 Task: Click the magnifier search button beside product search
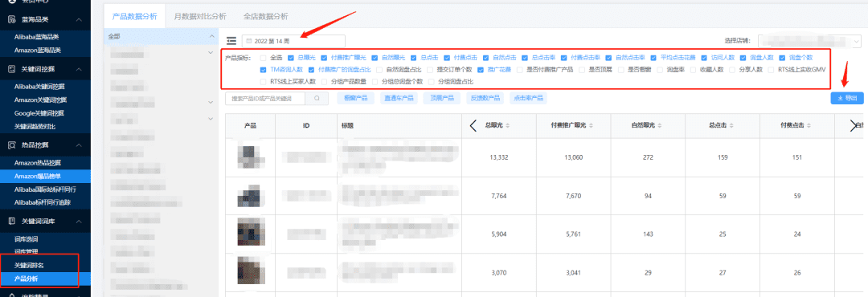(317, 99)
